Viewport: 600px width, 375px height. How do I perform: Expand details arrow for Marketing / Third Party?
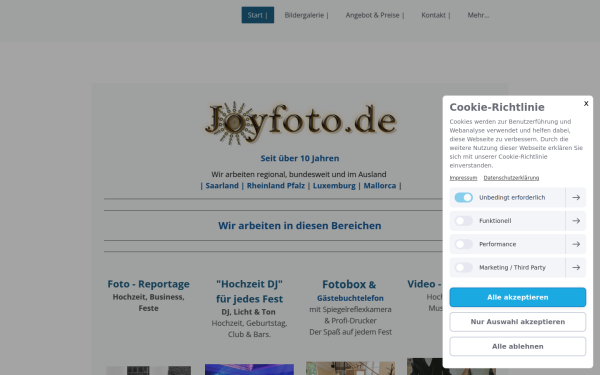576,267
